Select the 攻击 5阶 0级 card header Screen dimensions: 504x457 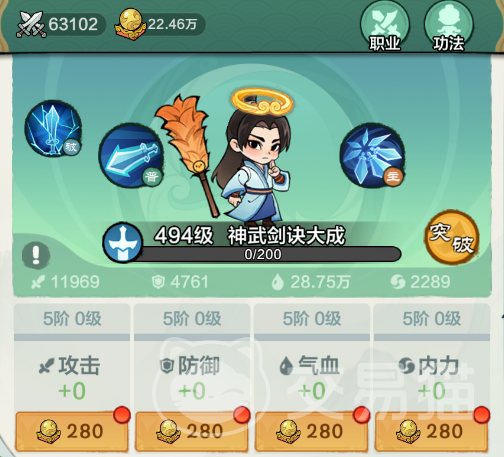coord(72,319)
